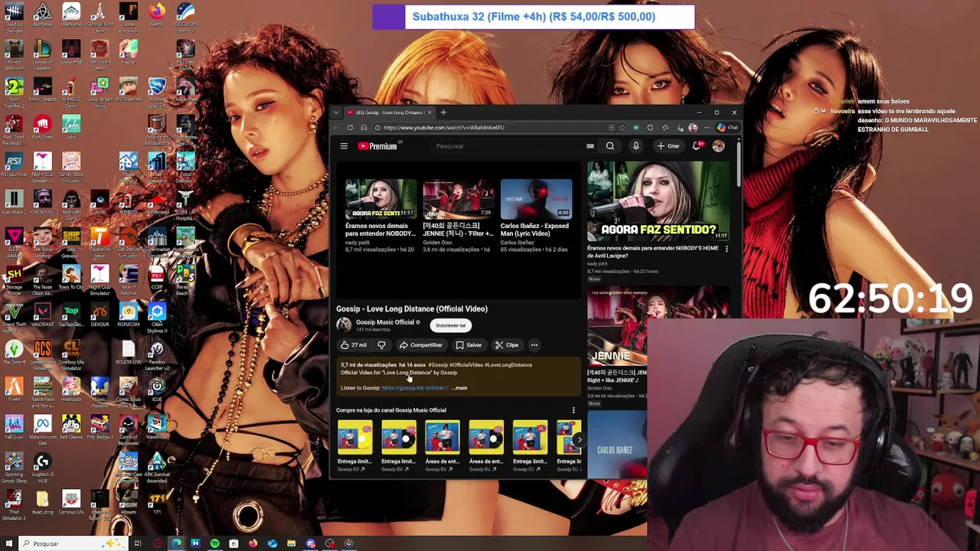Add page to favorites with star icon
This screenshot has height=551, width=980.
(x=622, y=128)
